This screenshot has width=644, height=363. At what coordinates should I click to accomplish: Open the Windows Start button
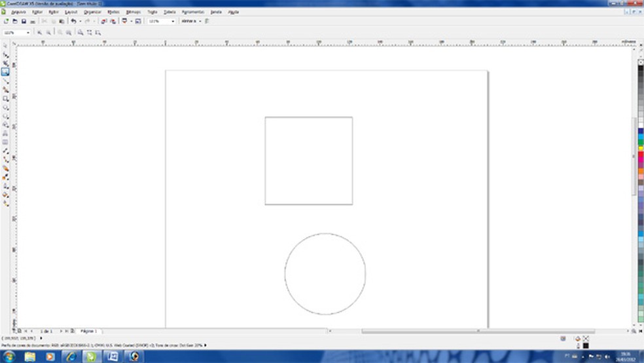tap(9, 356)
